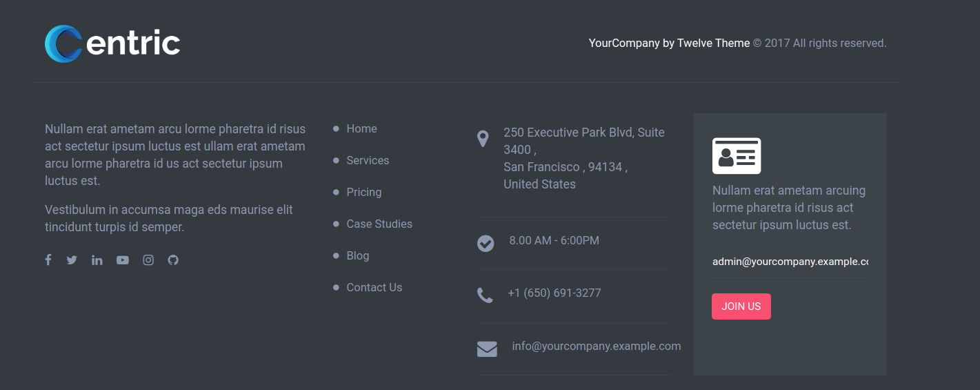
Task: Open the Contact Us link
Action: [x=374, y=287]
